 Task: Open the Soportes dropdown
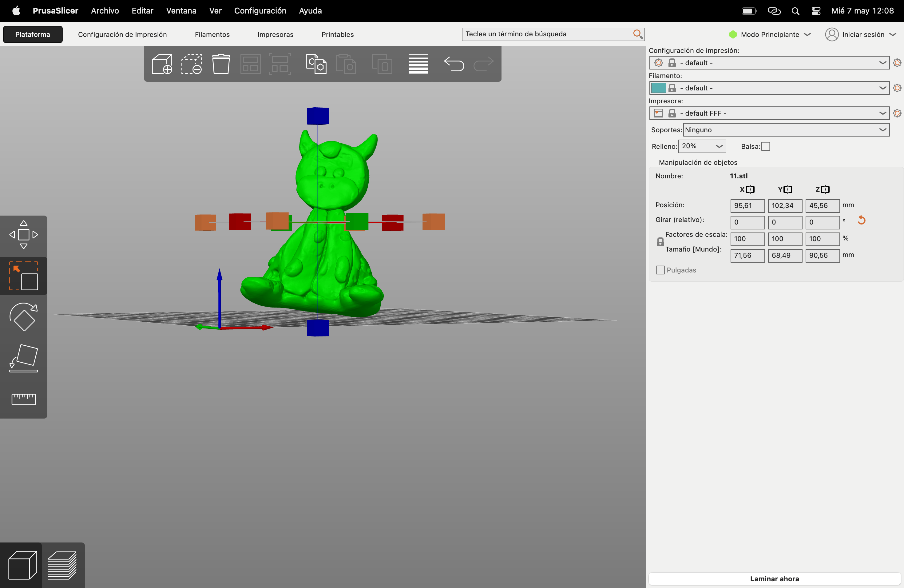point(786,130)
